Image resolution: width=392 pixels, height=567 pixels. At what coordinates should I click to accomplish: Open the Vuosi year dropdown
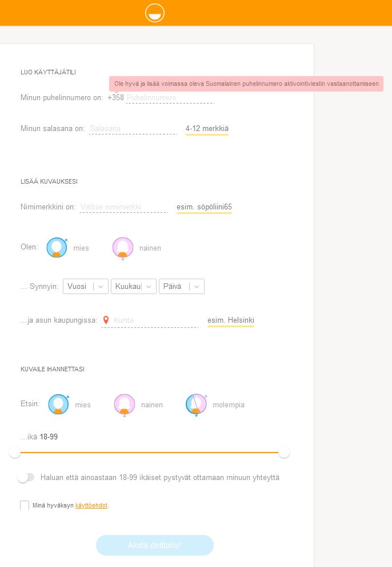coord(86,287)
